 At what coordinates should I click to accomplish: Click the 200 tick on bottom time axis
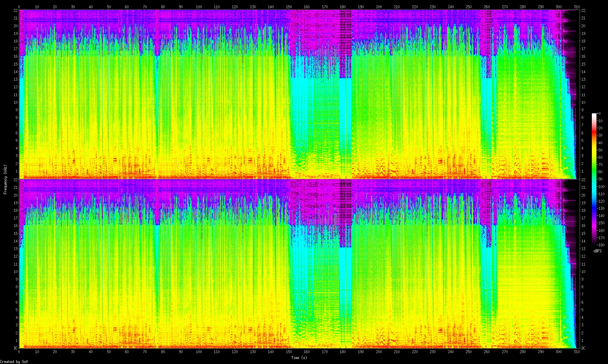pos(379,352)
